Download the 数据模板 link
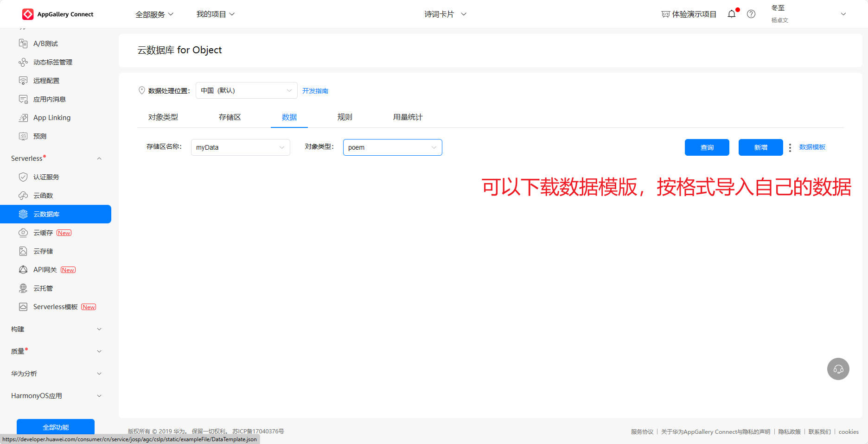Screen dimensions: 868x444 tap(812, 147)
